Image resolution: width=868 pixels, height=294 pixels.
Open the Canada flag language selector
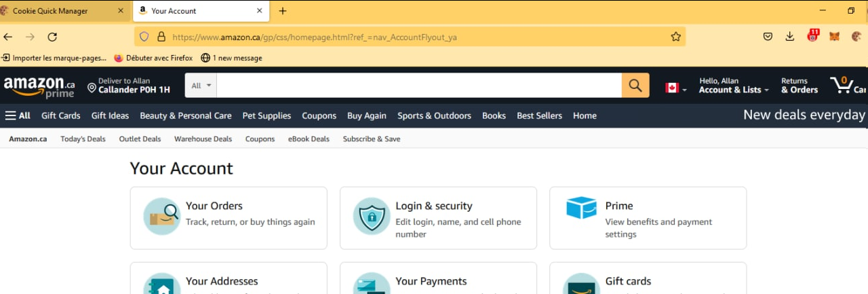click(x=676, y=88)
